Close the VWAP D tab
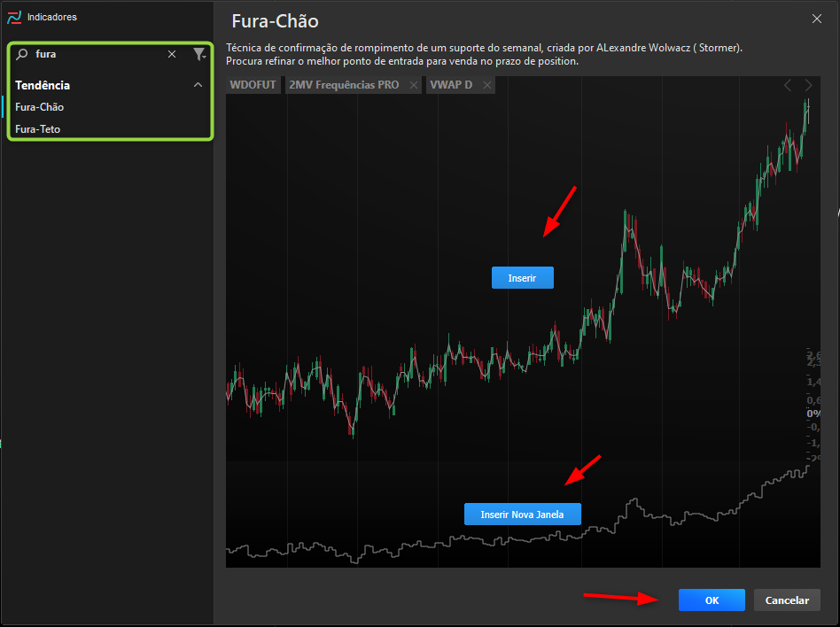Viewport: 840px width, 627px height. (487, 85)
